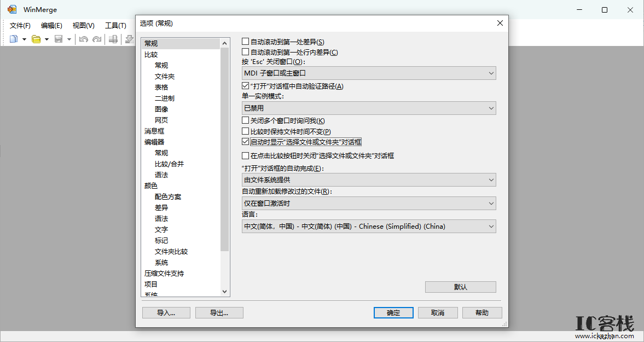This screenshot has width=644, height=342.
Task: Open dropdown arrow next to New icon
Action: click(x=24, y=39)
